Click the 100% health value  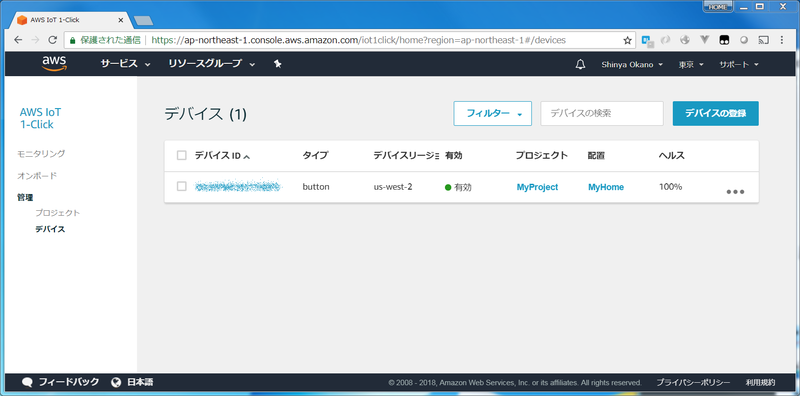[670, 187]
